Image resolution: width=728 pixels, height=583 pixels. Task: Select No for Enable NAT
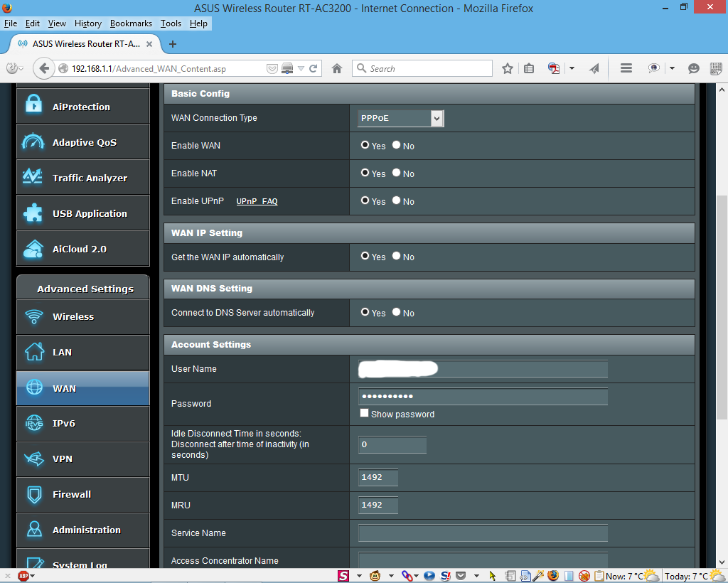(x=396, y=173)
